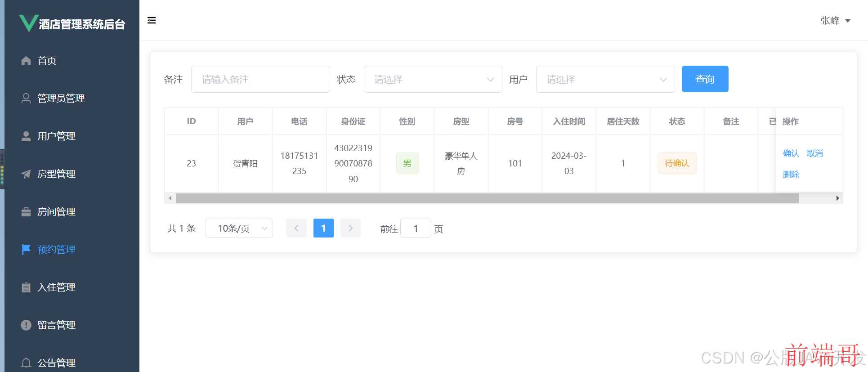Click the 共 1 条 total count text
Image resolution: width=868 pixels, height=372 pixels.
click(x=182, y=229)
